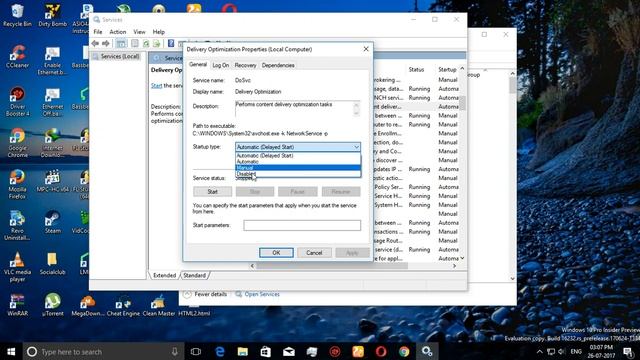Click OK in the properties dialog
This screenshot has height=360, width=640.
[276, 253]
